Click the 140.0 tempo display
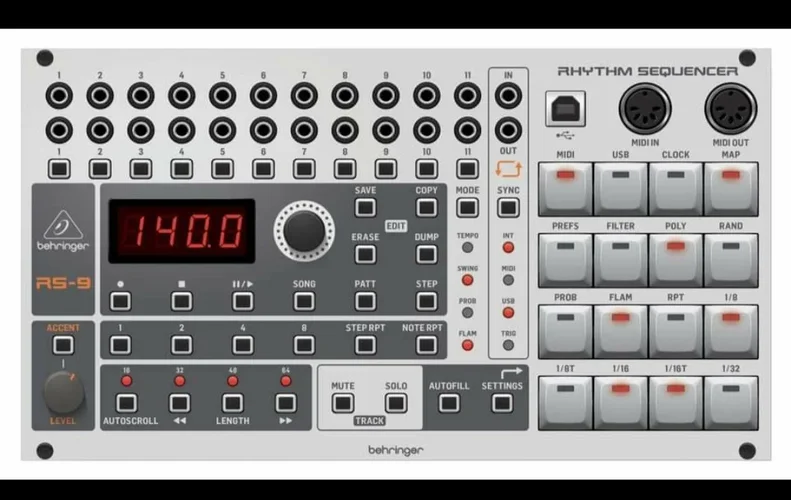791x500 pixels. 182,231
